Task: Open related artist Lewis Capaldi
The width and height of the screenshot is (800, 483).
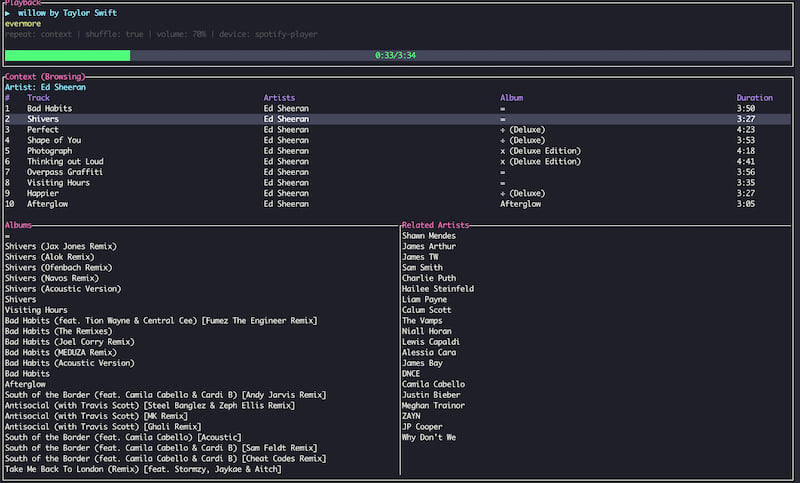Action: [x=431, y=342]
